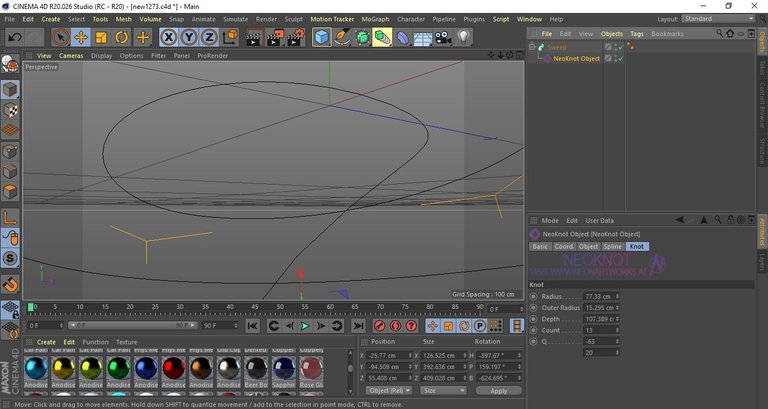
Task: Select the Rotate tool
Action: coord(121,37)
